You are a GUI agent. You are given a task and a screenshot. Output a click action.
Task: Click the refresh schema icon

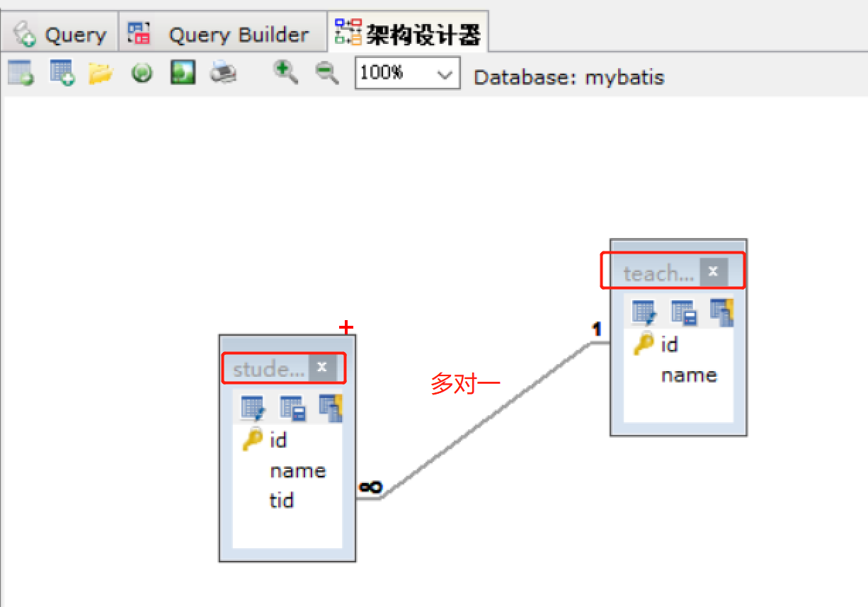tap(141, 73)
